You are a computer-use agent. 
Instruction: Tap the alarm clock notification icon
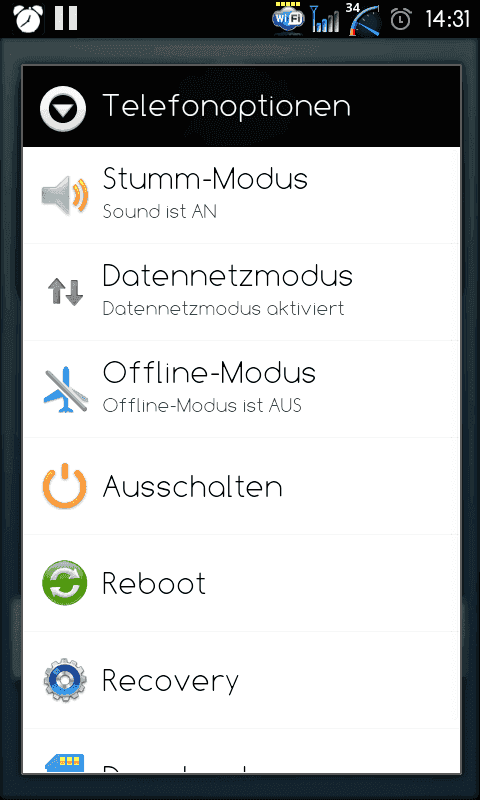tap(28, 18)
